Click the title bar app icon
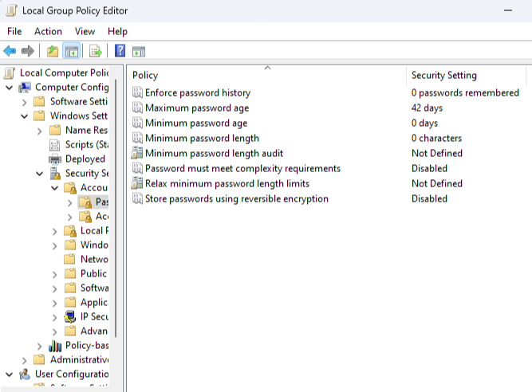Screen dimensions: 532x392 [x=11, y=10]
